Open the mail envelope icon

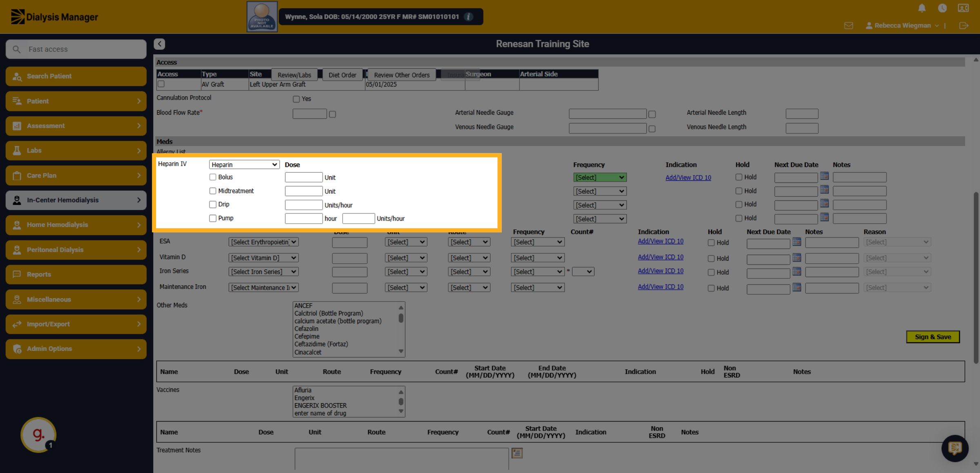tap(849, 26)
